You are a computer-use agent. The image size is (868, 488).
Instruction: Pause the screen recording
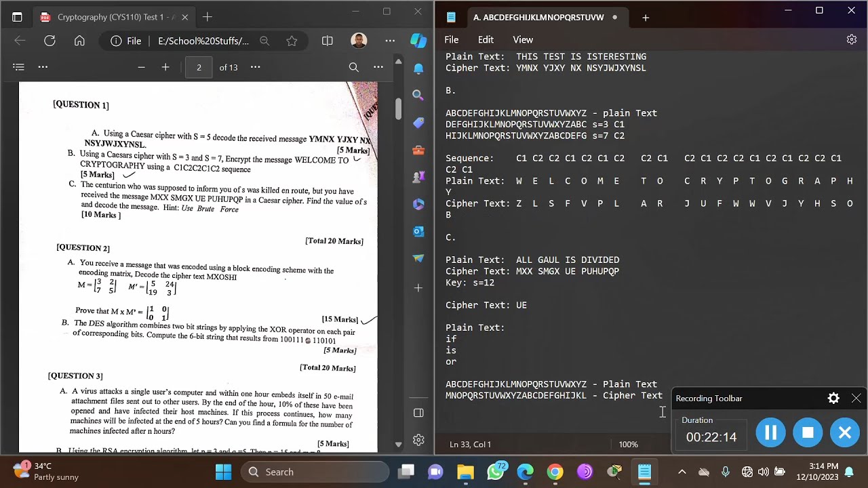770,432
